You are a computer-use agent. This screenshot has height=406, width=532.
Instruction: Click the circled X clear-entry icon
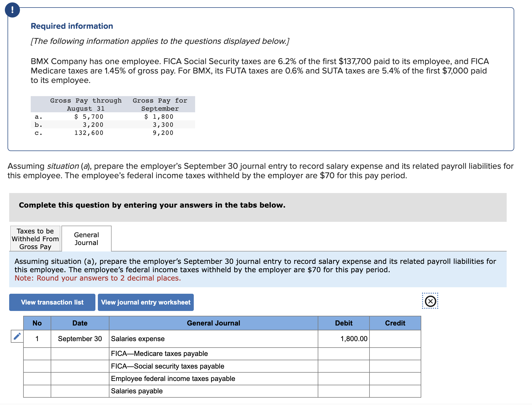pyautogui.click(x=430, y=301)
